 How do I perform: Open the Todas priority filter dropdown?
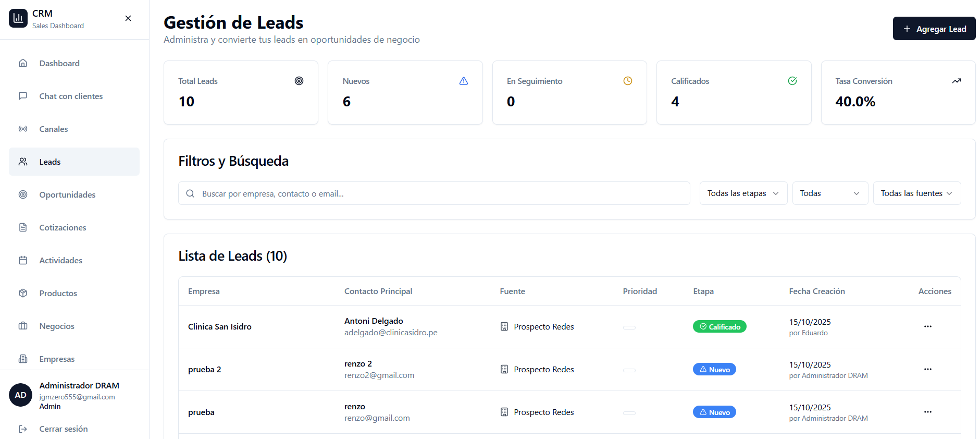point(829,193)
